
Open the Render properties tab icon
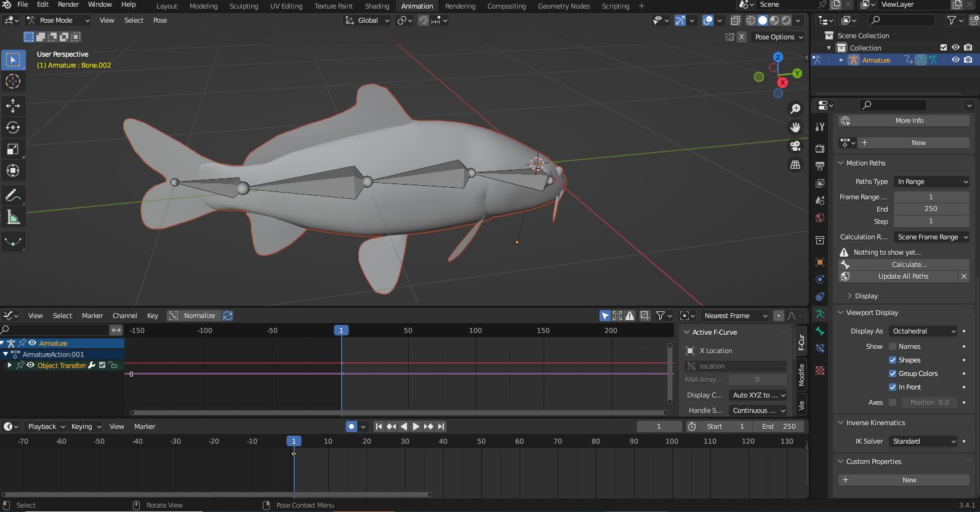click(820, 149)
